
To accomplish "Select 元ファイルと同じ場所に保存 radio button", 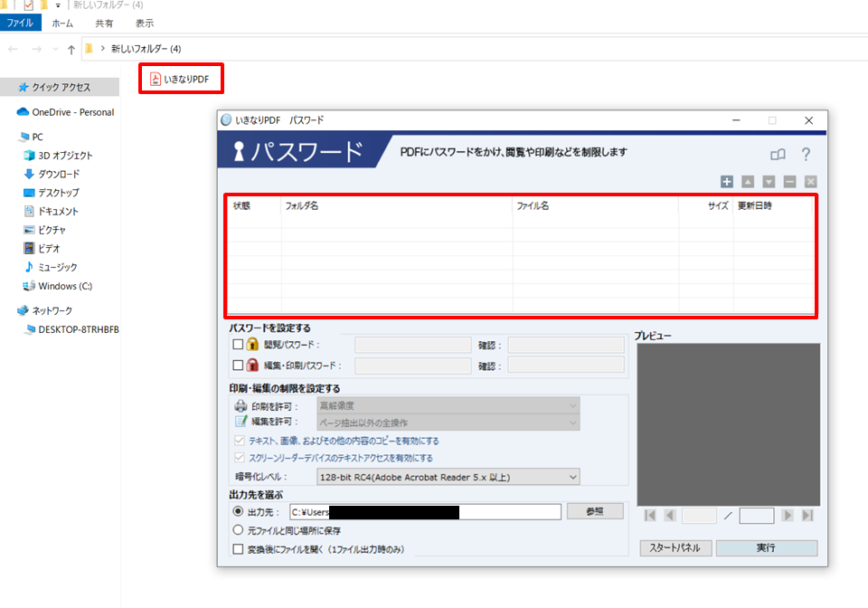I will (238, 530).
